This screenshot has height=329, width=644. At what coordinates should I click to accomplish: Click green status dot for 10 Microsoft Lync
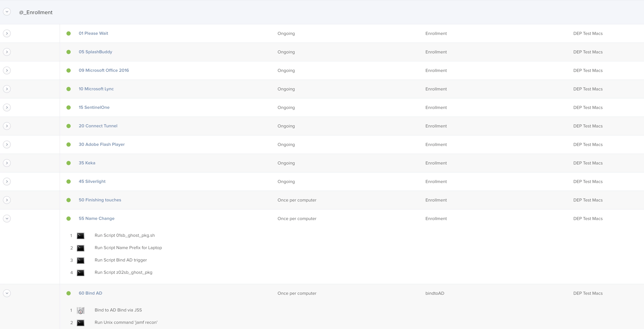coord(69,89)
